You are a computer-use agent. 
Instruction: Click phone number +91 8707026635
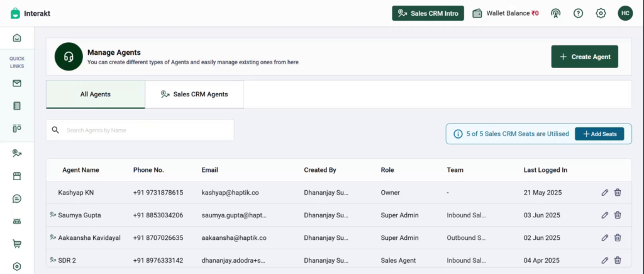pyautogui.click(x=158, y=238)
